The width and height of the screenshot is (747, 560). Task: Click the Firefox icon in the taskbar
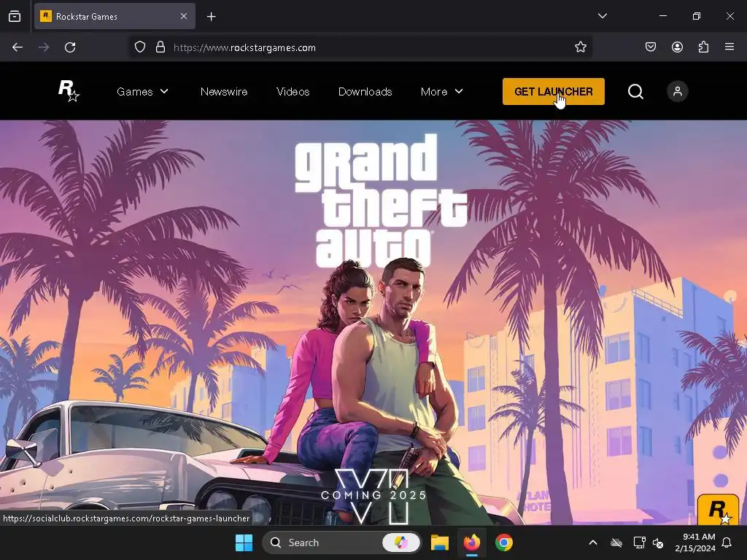472,542
